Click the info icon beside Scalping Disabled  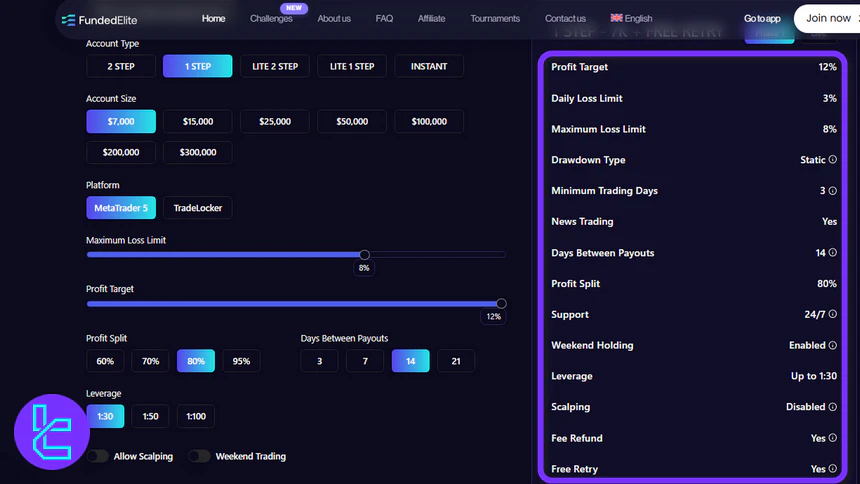833,407
